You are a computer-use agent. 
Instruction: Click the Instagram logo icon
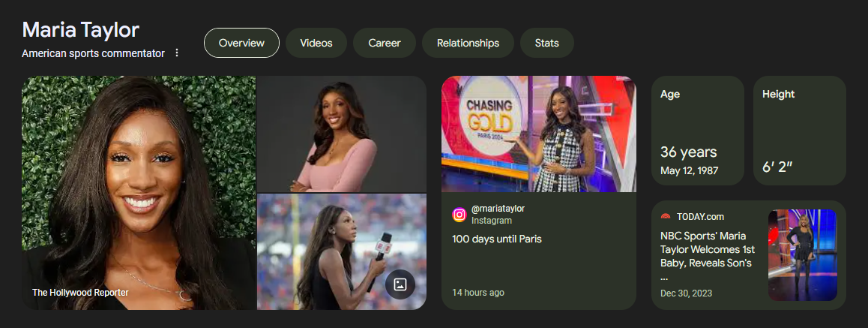459,215
